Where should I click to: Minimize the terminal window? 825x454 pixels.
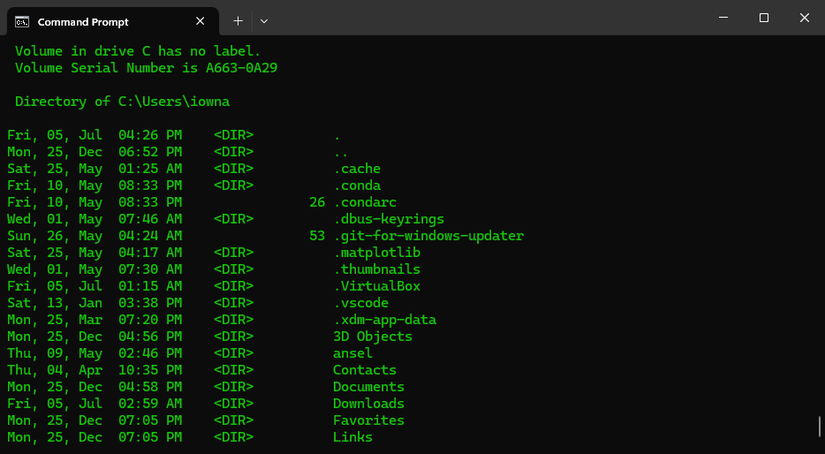(723, 17)
